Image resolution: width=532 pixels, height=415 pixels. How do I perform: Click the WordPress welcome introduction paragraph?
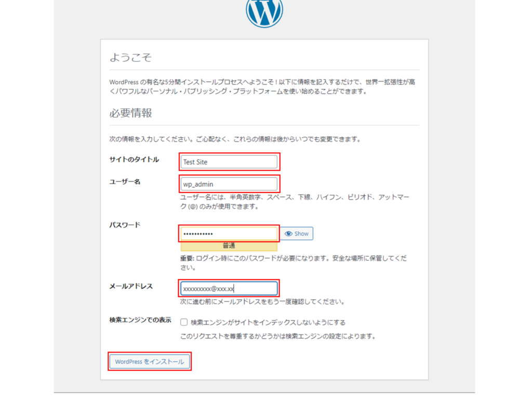264,87
